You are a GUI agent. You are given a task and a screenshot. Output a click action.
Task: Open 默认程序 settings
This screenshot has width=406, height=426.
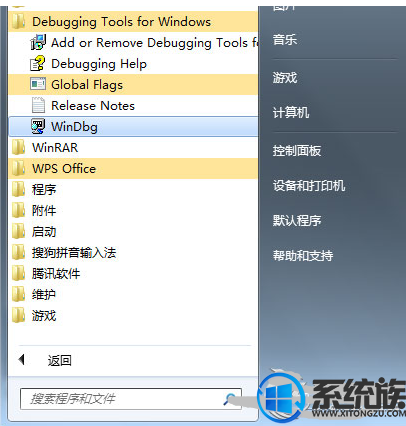coord(297,221)
